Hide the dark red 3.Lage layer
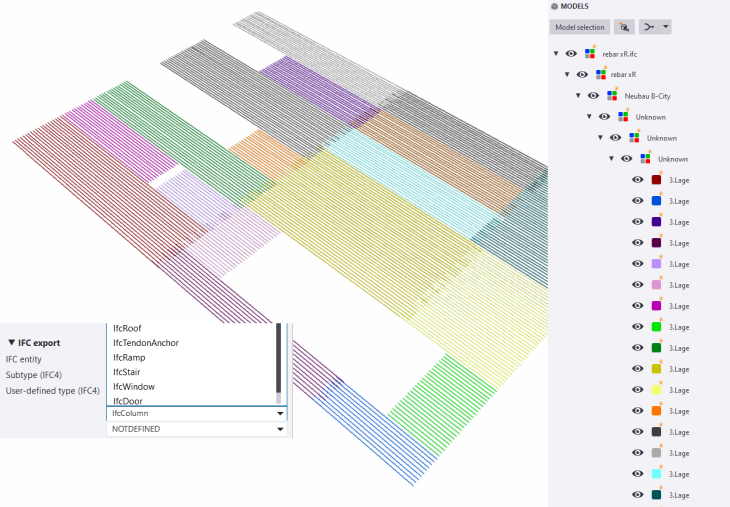Image resolution: width=730 pixels, height=507 pixels. point(637,180)
